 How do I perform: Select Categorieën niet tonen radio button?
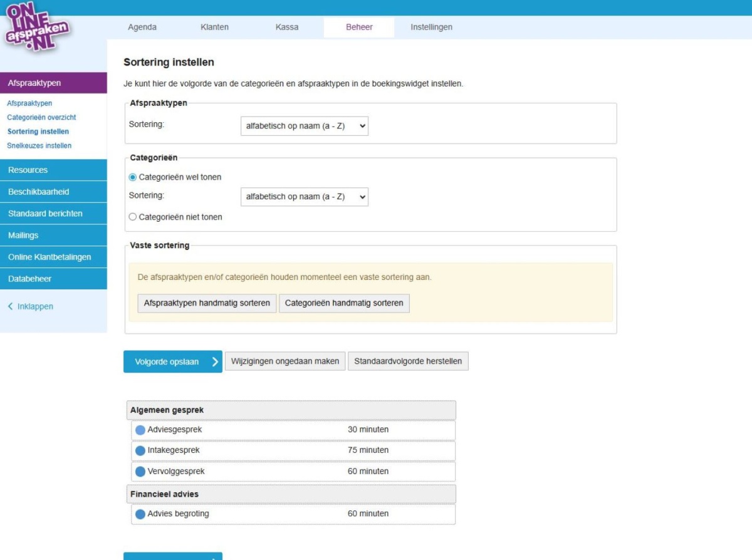click(x=132, y=217)
